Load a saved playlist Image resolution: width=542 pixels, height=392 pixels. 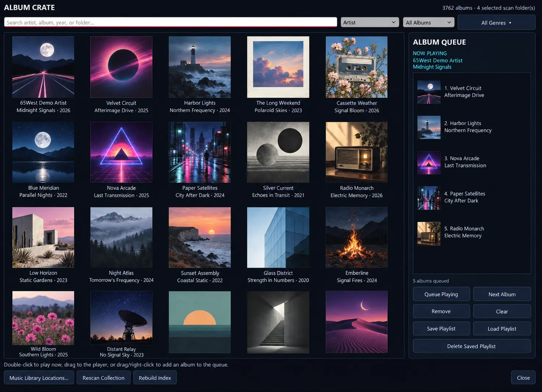(x=502, y=329)
